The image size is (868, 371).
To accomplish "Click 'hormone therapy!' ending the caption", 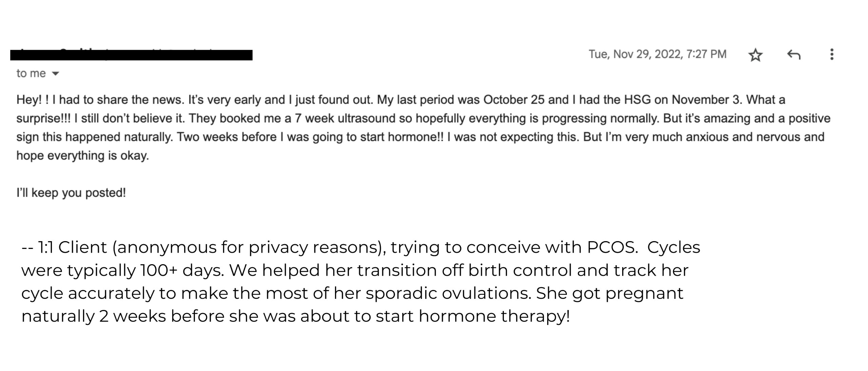I will [x=494, y=316].
